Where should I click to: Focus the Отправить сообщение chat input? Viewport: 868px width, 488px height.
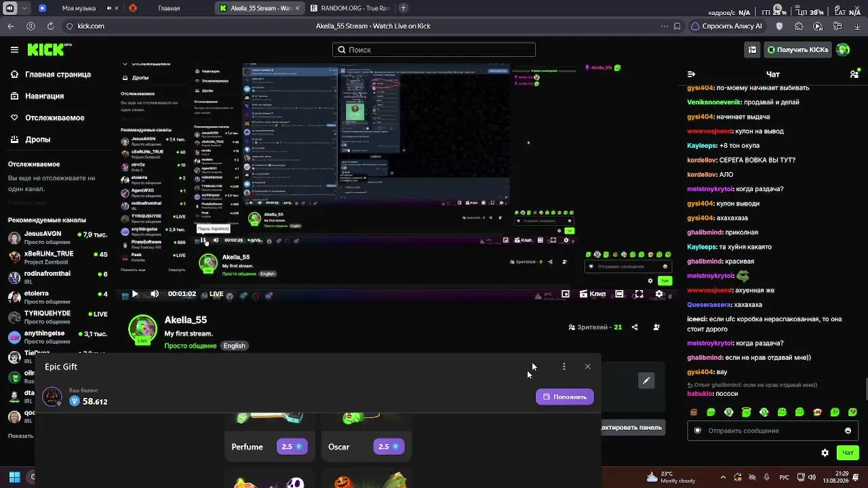pyautogui.click(x=774, y=430)
